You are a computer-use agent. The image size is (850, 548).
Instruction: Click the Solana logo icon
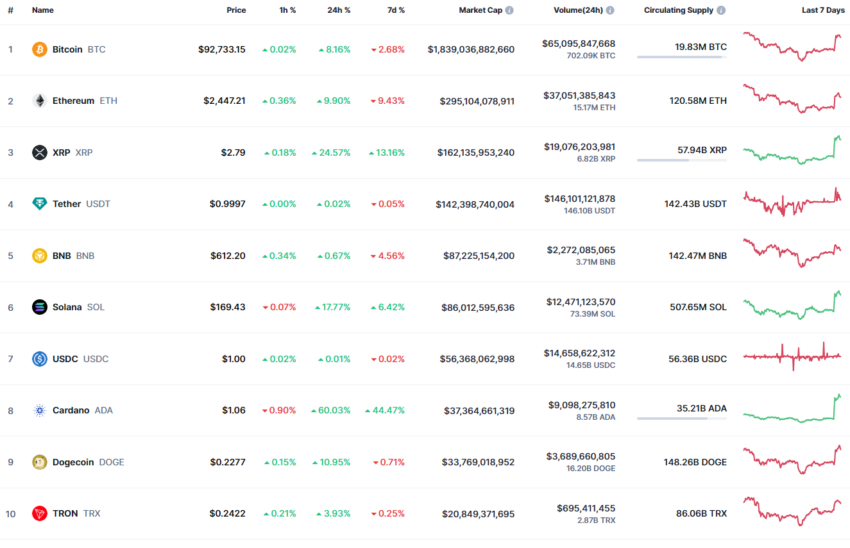point(39,307)
